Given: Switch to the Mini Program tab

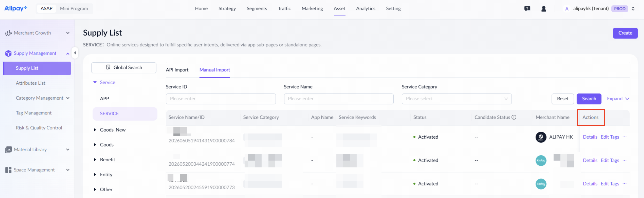Looking at the screenshot, I should coord(74,9).
